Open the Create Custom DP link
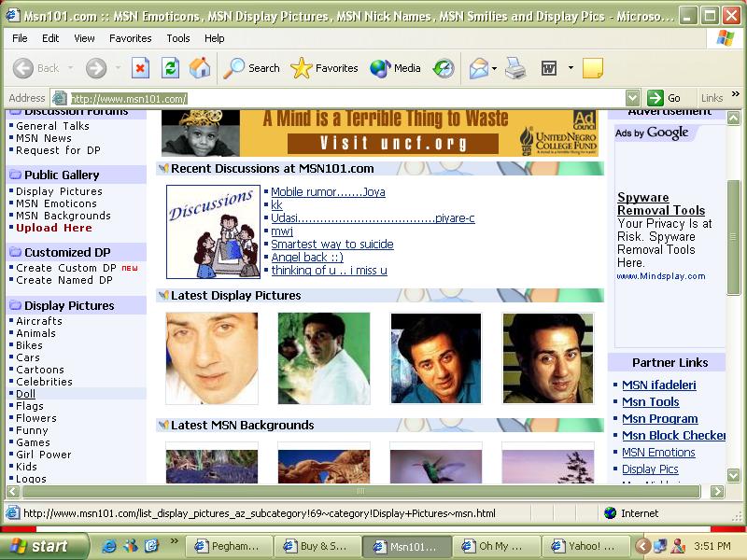 pos(65,268)
